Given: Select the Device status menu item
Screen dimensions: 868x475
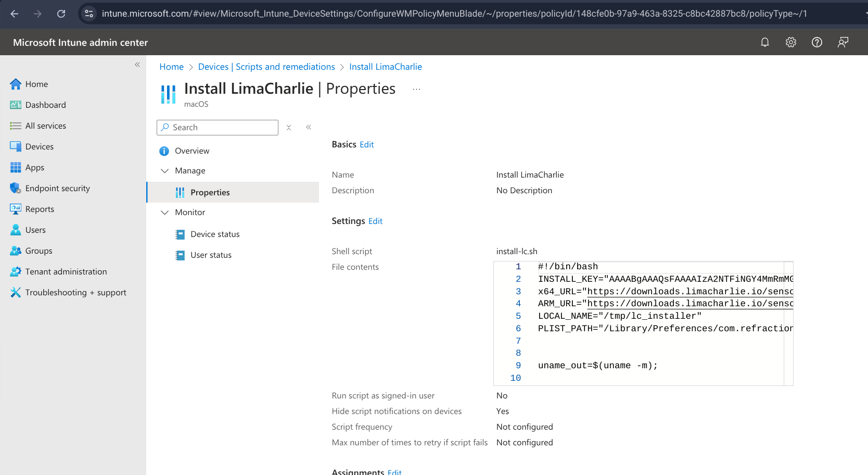Looking at the screenshot, I should pyautogui.click(x=214, y=234).
